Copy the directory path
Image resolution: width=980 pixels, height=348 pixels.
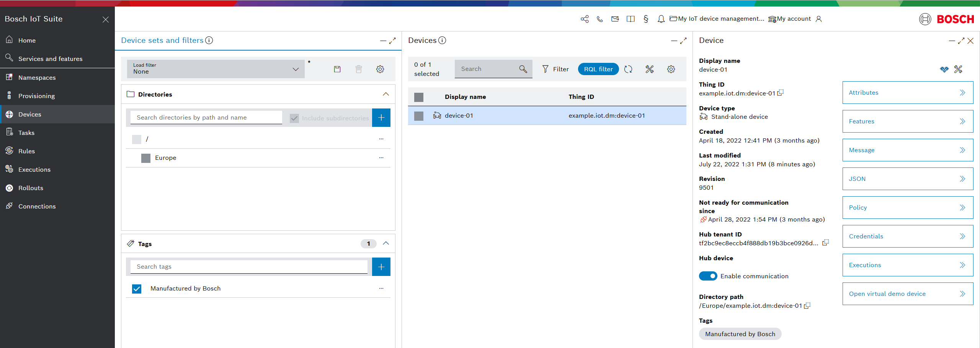click(x=807, y=305)
